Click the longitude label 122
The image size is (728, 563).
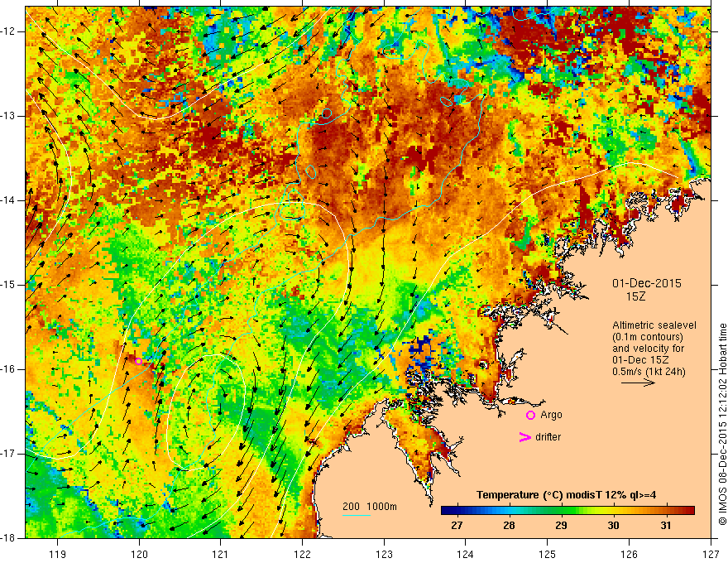[302, 554]
